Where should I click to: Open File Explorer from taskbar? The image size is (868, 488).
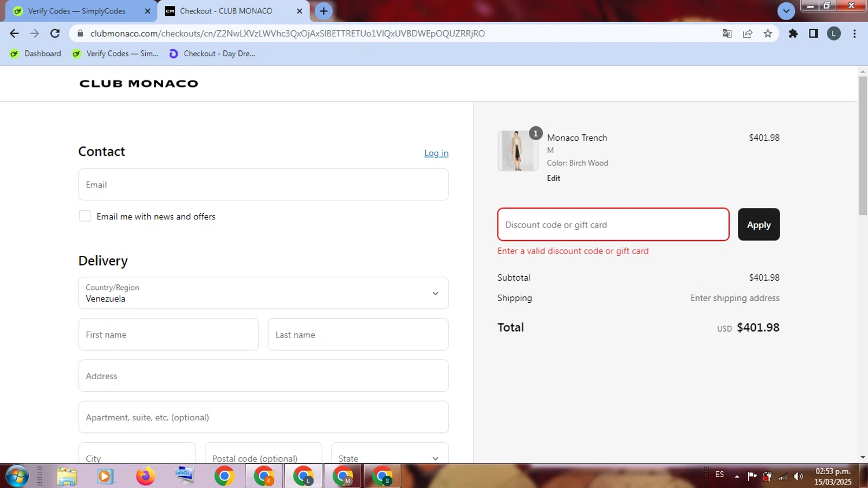tap(67, 476)
